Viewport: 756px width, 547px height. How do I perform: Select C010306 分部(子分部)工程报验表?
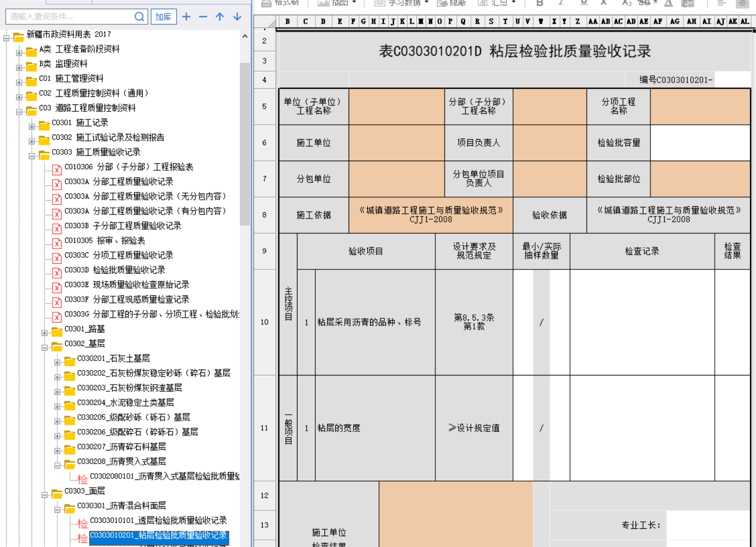(x=129, y=167)
